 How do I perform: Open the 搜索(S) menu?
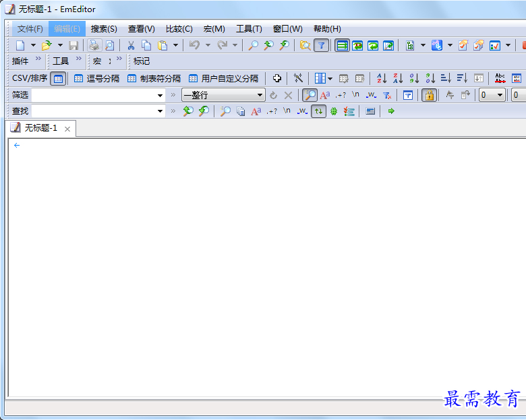click(104, 29)
